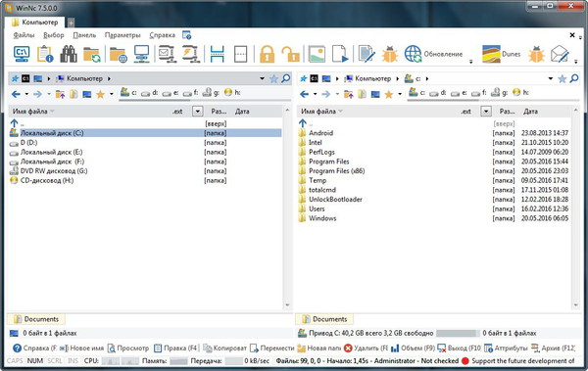Image resolution: width=588 pixels, height=371 pixels.
Task: Open the .ext filter dropdown in right panel
Action: click(x=486, y=112)
